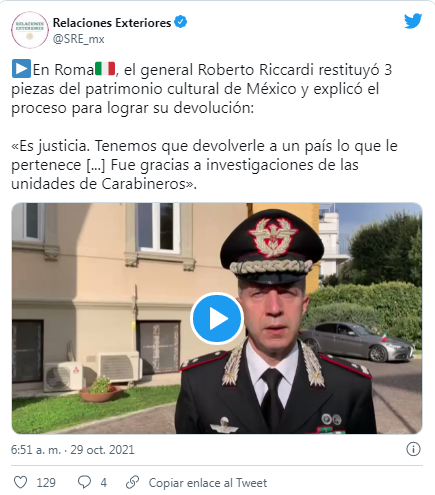Click the '29 oct. 2021' date

click(x=102, y=450)
